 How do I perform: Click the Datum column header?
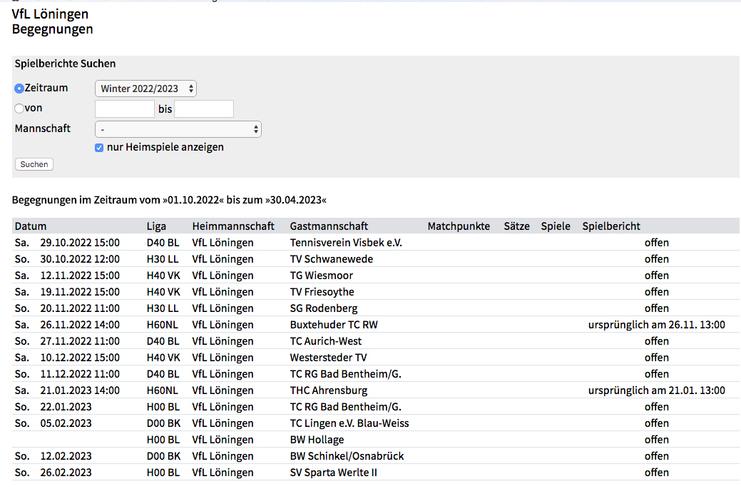pyautogui.click(x=30, y=226)
